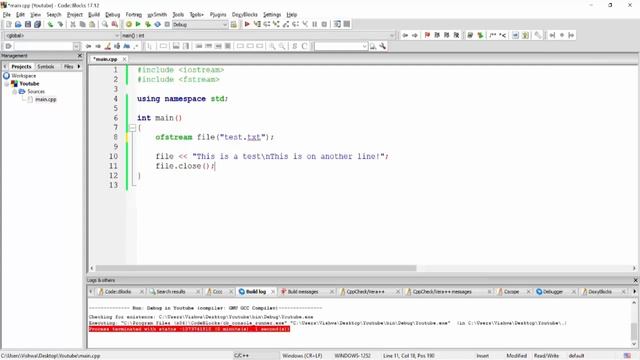Switch to the Projects tab
This screenshot has width=640, height=360.
coord(21,66)
